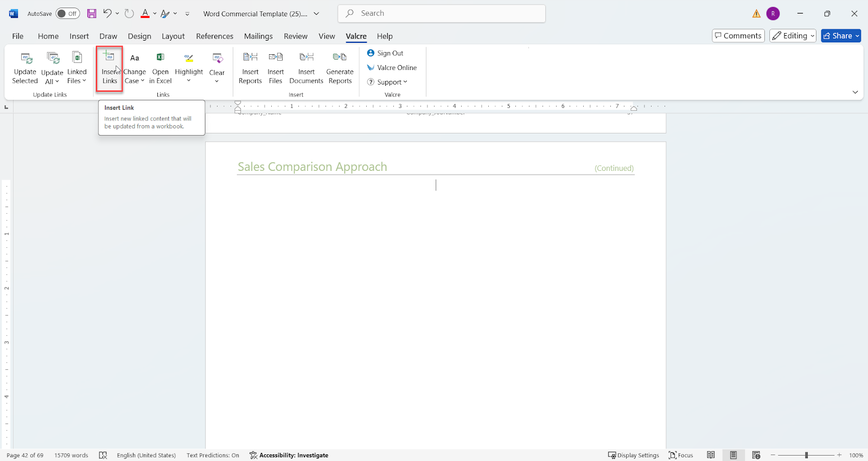This screenshot has width=868, height=461.
Task: Open the Share dropdown button
Action: 841,36
